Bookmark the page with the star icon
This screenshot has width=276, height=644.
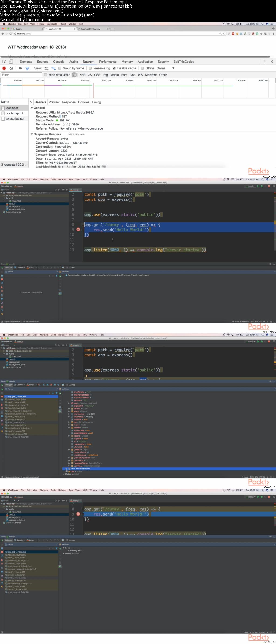tap(224, 34)
